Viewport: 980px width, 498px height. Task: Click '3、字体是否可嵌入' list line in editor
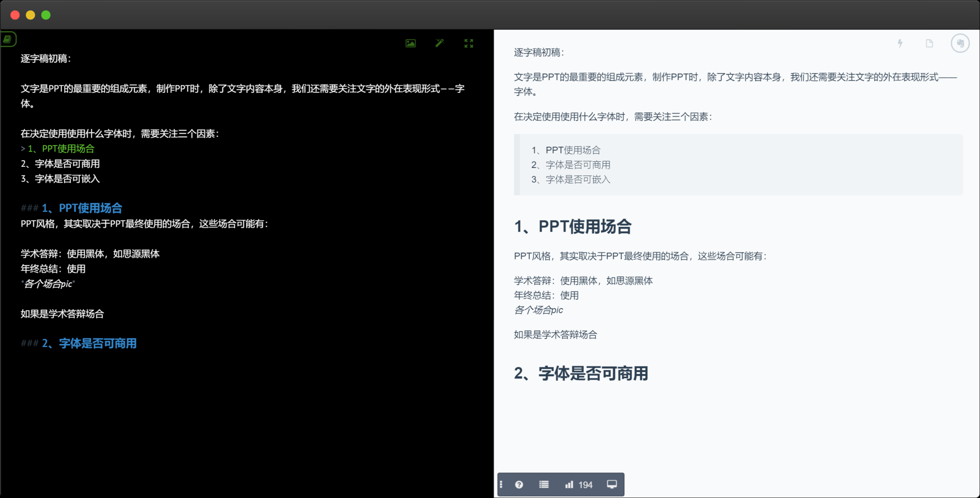click(60, 179)
